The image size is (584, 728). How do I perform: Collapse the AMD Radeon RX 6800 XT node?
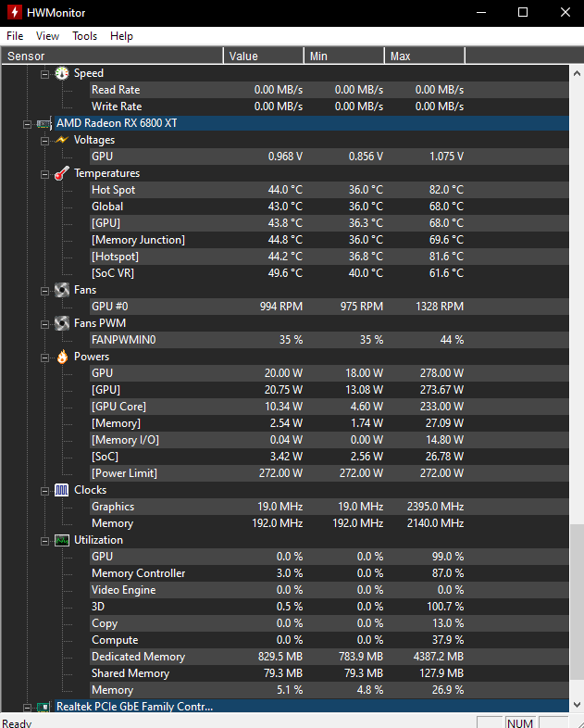pos(27,123)
